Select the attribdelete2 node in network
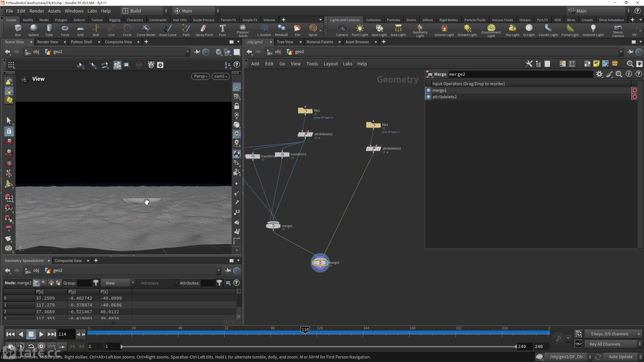The image size is (644, 362). click(373, 149)
